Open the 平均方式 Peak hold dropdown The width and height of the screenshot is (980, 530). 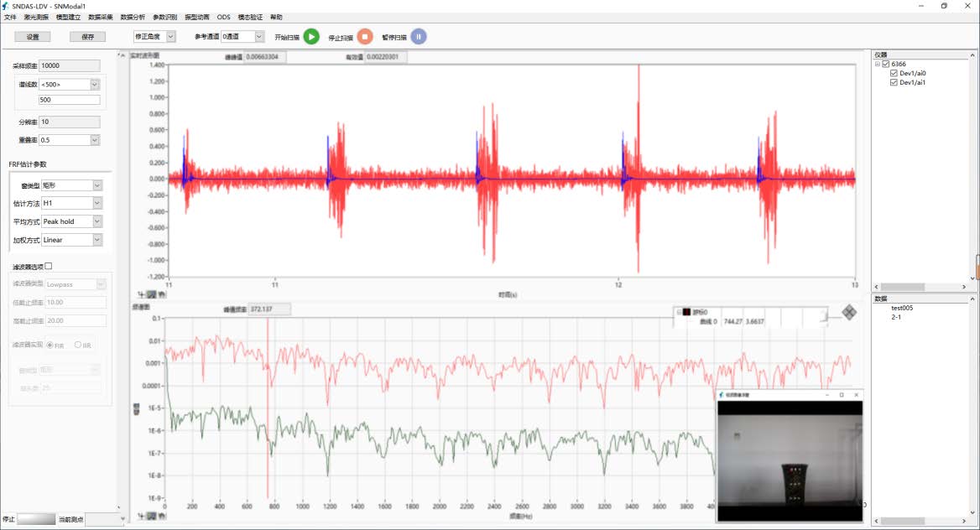[96, 221]
